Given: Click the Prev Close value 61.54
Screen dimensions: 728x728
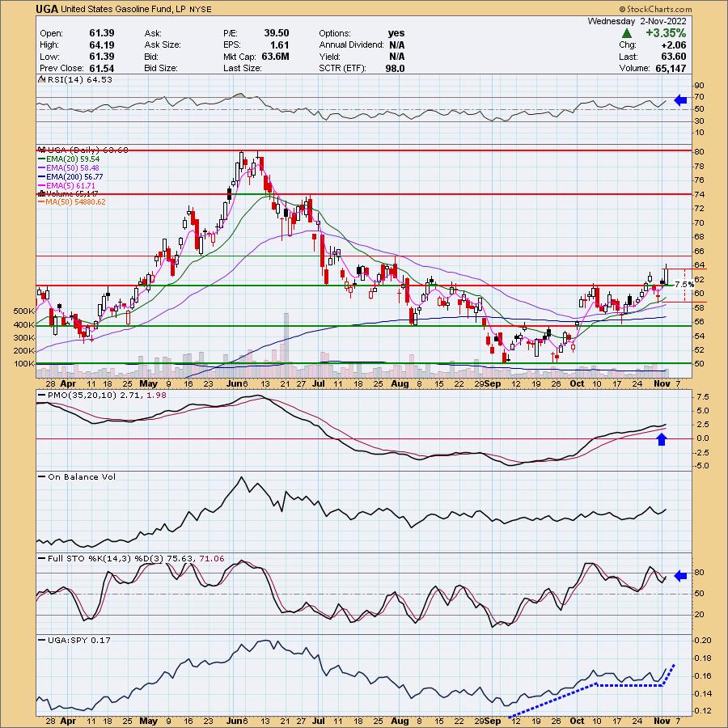Looking at the screenshot, I should tap(102, 68).
